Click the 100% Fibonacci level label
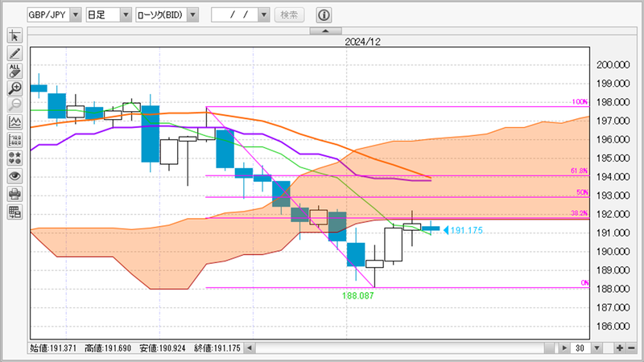The image size is (644, 362). pos(580,102)
